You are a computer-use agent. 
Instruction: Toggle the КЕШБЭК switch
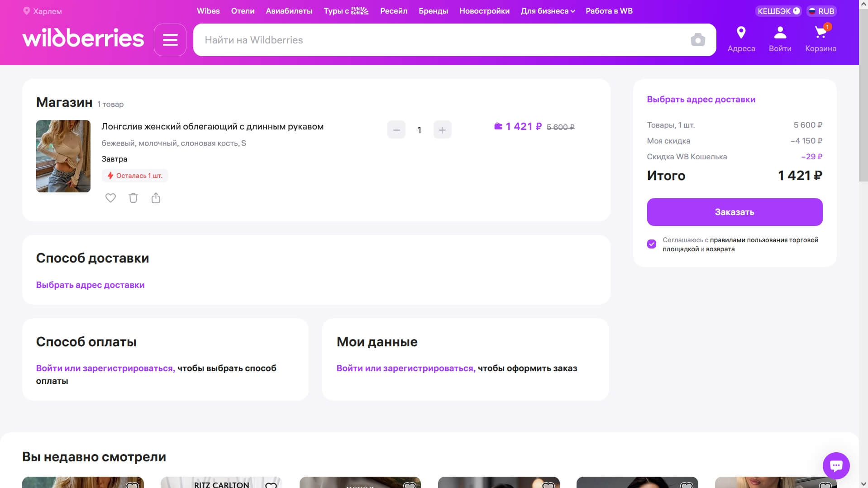[796, 11]
